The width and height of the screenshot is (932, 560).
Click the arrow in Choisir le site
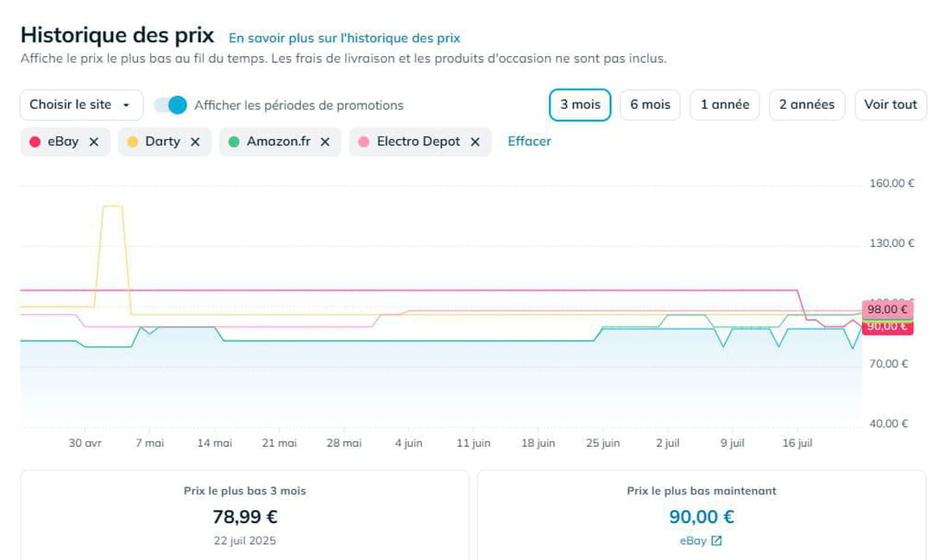point(126,105)
